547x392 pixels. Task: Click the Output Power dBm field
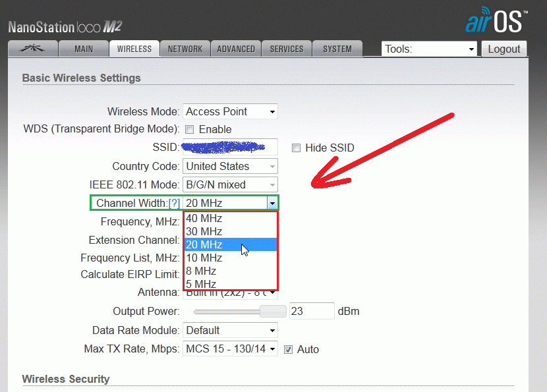[x=312, y=311]
